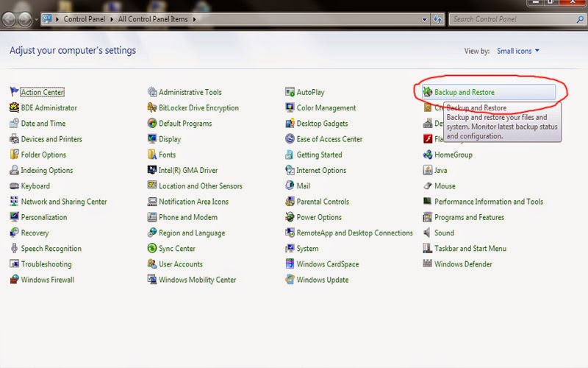Open the AutoPlay icon
This screenshot has height=368, width=588.
pos(290,91)
